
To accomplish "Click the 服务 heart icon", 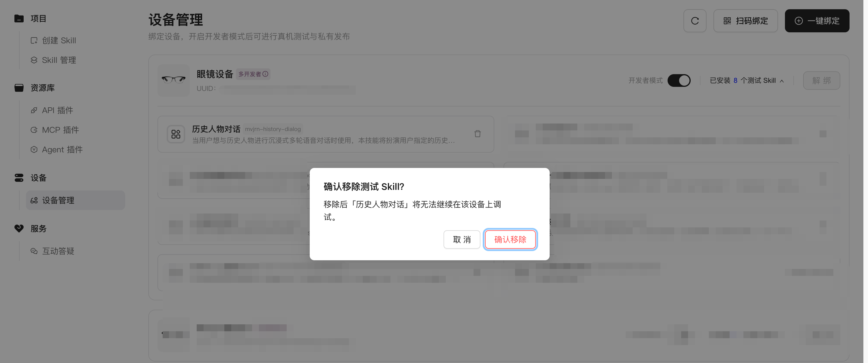I will point(19,229).
